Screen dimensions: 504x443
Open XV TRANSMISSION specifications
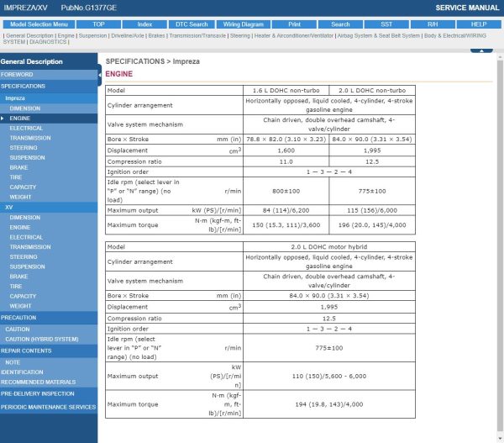49,247
